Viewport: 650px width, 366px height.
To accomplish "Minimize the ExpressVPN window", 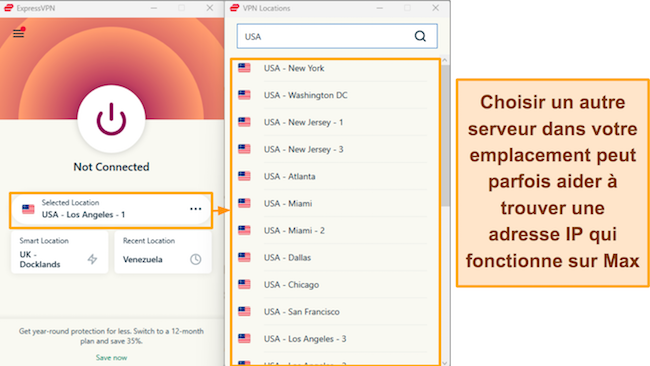I will (x=154, y=8).
